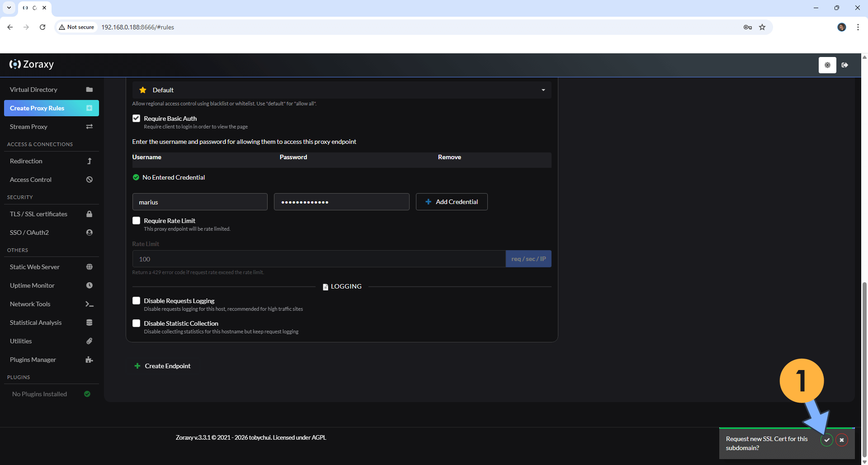Open browser tab search dropdown arrow
This screenshot has height=465, width=868.
tap(9, 8)
